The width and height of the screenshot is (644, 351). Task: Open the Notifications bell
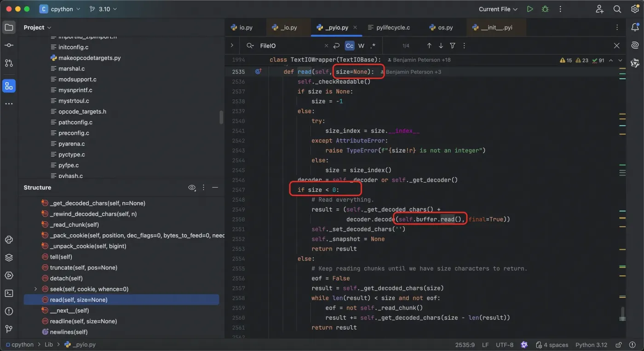635,28
